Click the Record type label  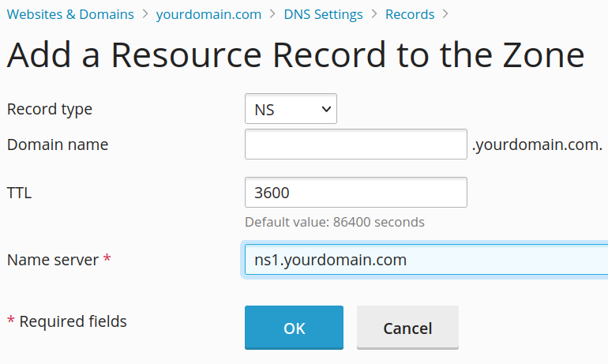(50, 109)
